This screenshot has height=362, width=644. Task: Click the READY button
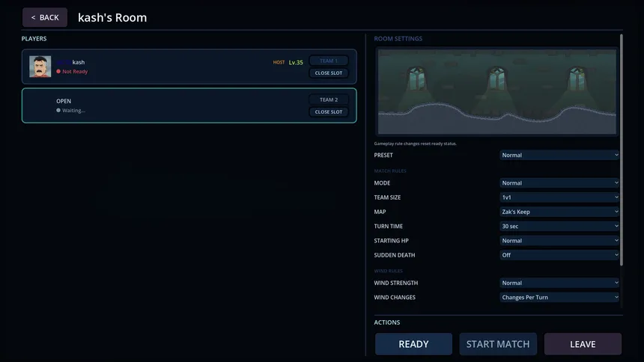pos(413,344)
